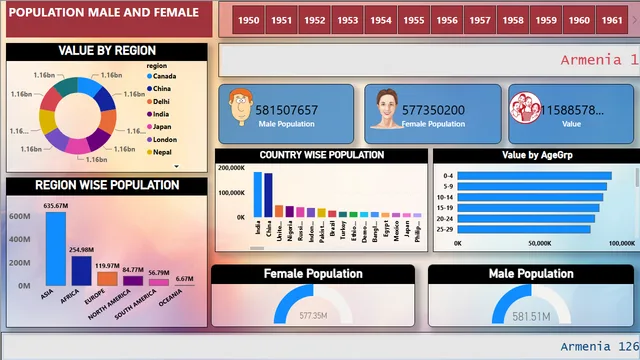640x360 pixels.
Task: Select Canada legend marker
Action: click(x=149, y=76)
